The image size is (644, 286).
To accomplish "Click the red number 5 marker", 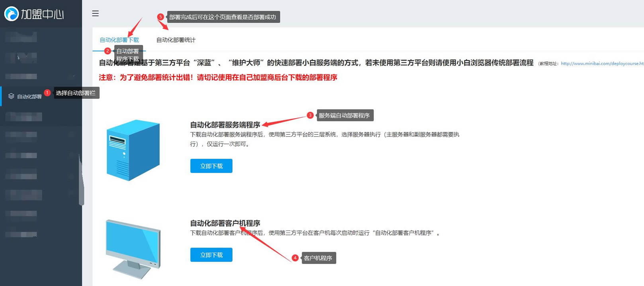I will pos(161,17).
